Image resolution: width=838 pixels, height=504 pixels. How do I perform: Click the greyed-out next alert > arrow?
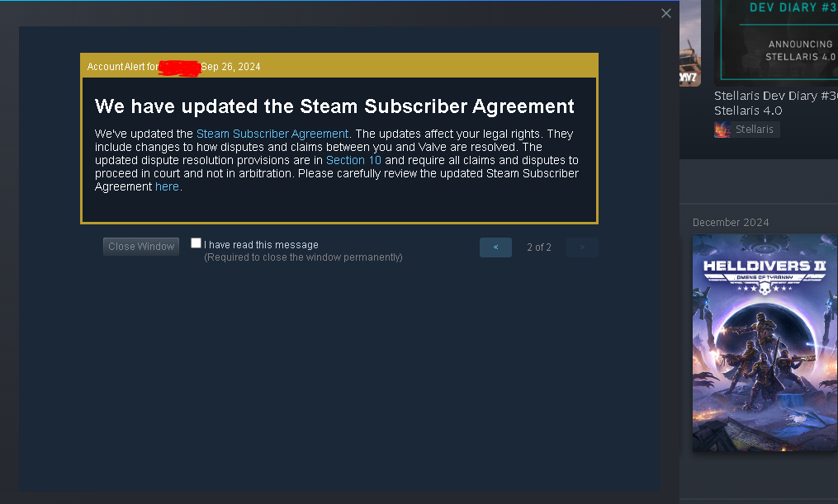(582, 247)
